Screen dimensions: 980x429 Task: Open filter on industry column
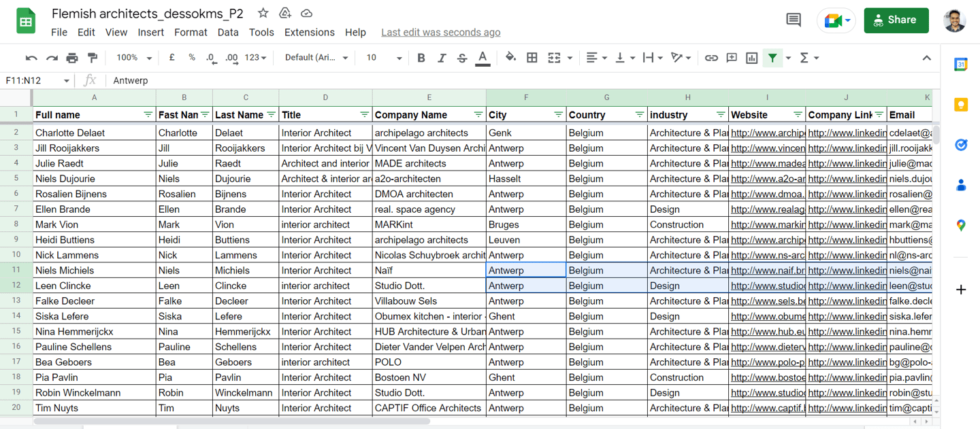coord(720,115)
